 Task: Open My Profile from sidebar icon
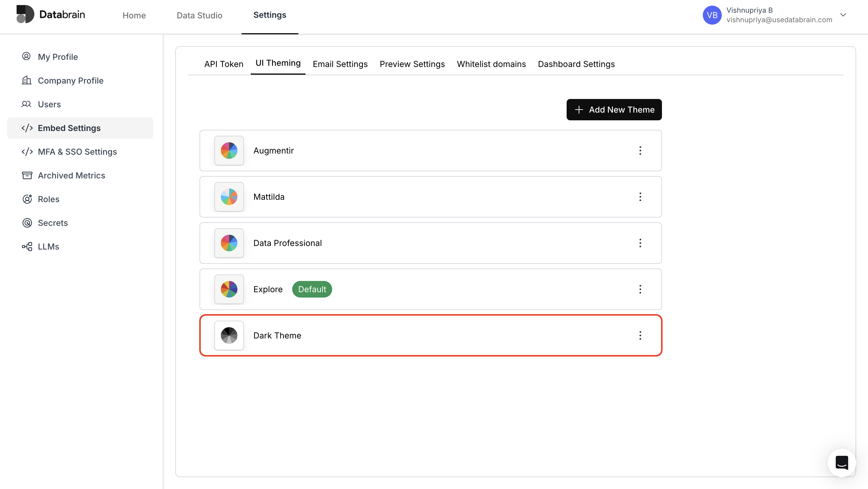tap(26, 56)
